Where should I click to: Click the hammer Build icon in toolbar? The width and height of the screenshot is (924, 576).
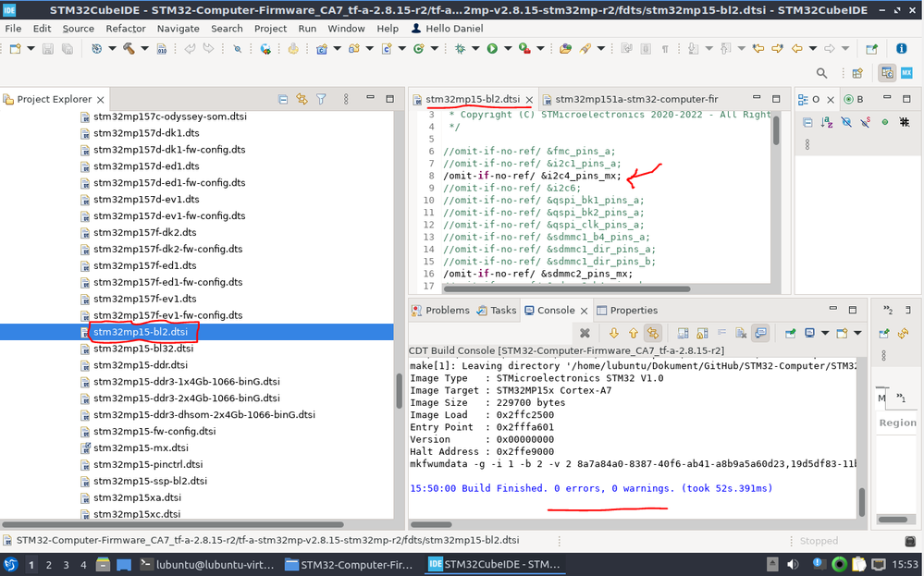[x=129, y=49]
